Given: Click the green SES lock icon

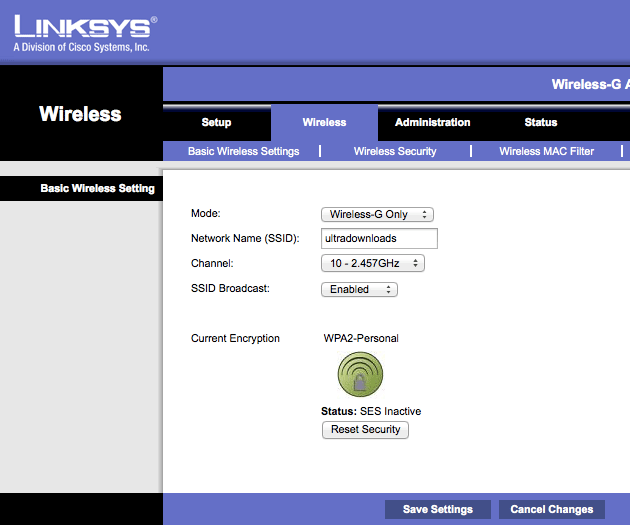Looking at the screenshot, I should click(x=360, y=374).
